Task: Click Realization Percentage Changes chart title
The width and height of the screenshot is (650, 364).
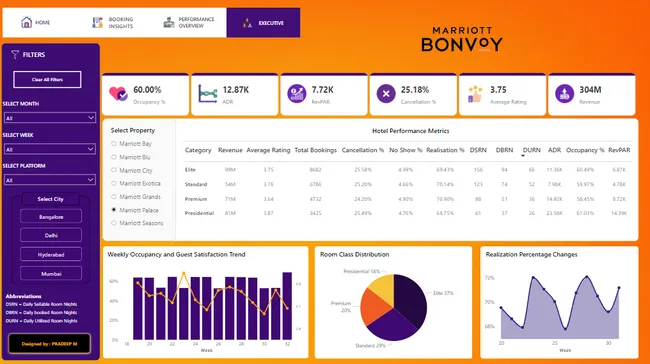Action: click(x=531, y=255)
